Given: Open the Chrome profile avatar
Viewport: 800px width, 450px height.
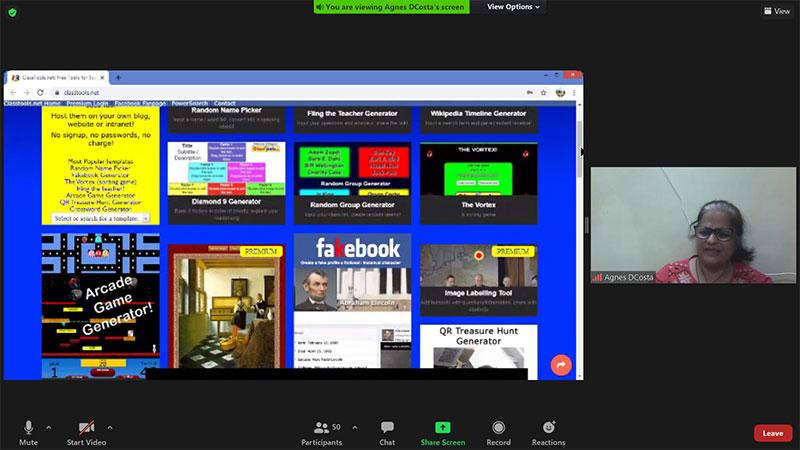Looking at the screenshot, I should (x=560, y=92).
